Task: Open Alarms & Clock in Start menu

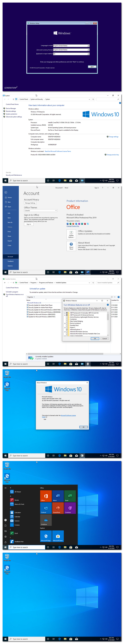Action: point(17,504)
